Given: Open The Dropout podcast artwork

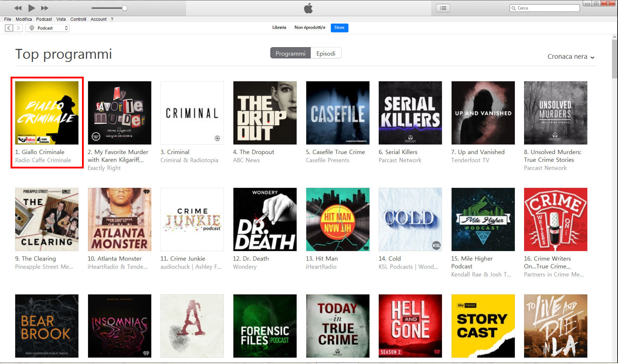Looking at the screenshot, I should click(265, 113).
